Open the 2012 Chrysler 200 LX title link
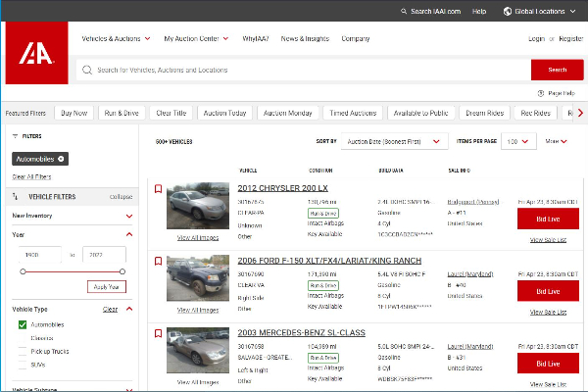This screenshot has width=588, height=392. coord(283,188)
